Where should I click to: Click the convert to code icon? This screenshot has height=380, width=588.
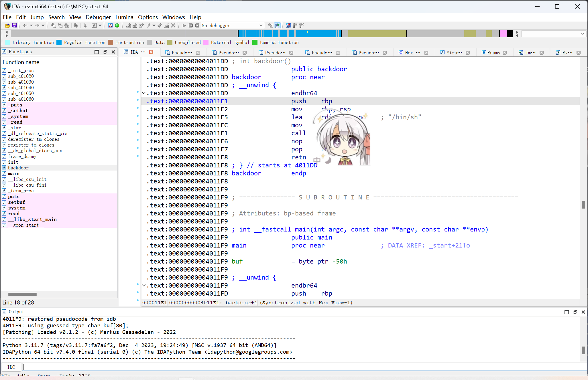click(129, 25)
